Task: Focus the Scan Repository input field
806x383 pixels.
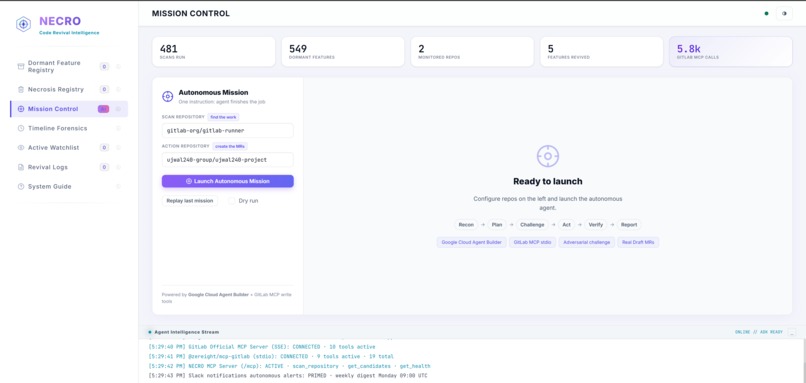Action: [x=228, y=131]
